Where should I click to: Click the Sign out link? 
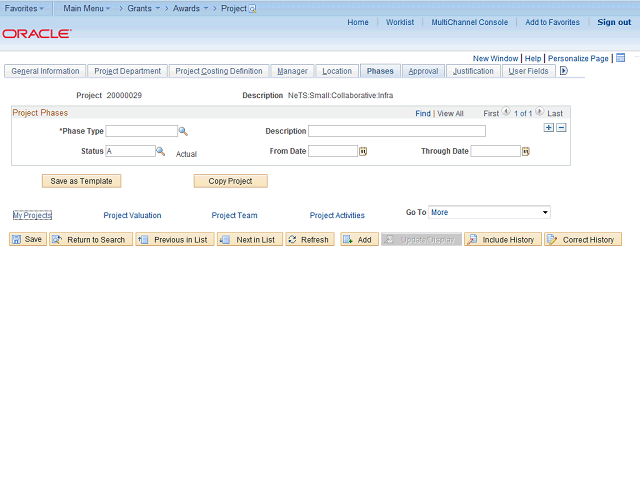[x=614, y=22]
